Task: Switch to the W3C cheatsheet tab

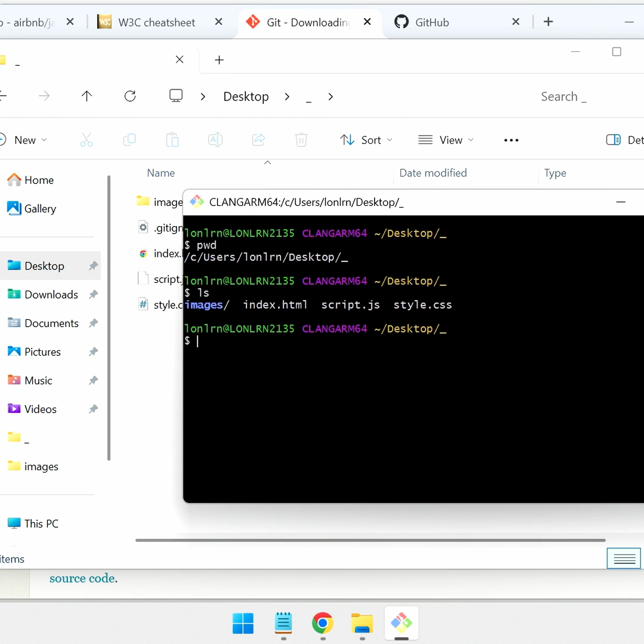Action: point(157,22)
